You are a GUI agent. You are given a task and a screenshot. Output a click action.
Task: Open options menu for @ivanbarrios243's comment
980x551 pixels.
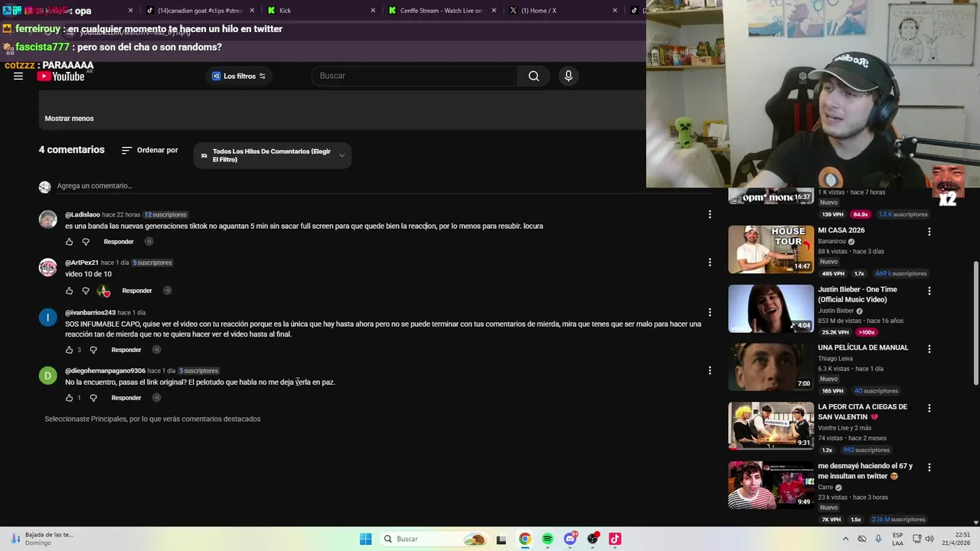(x=710, y=312)
